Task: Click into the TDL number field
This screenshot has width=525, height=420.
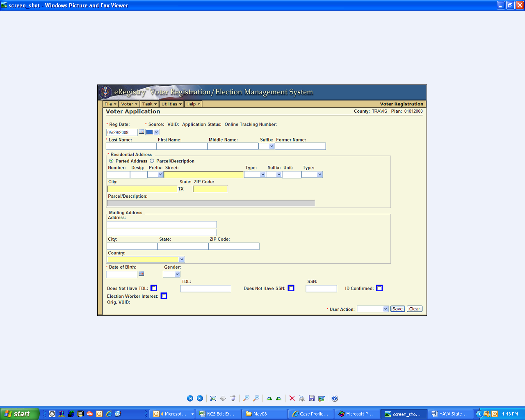Action: [206, 289]
